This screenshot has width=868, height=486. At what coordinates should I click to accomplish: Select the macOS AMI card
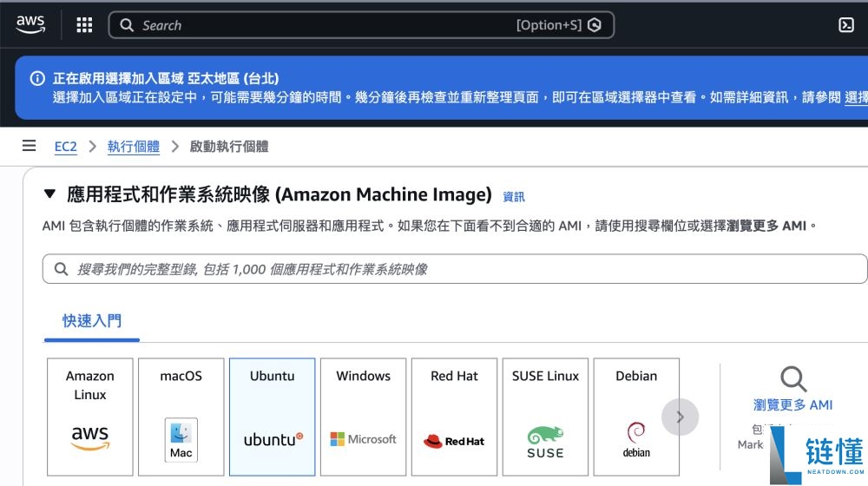tap(181, 417)
